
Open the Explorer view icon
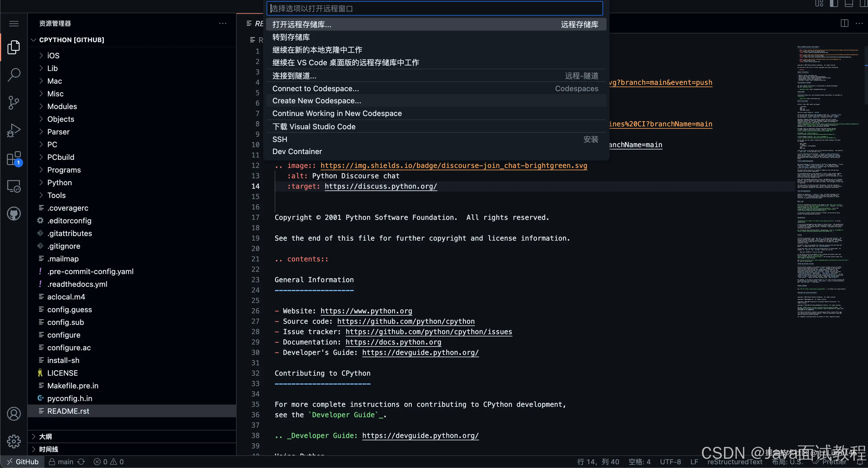point(14,47)
